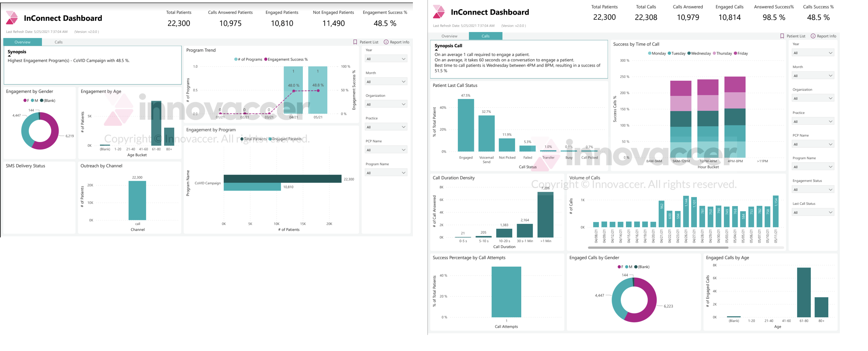Image resolution: width=868 pixels, height=351 pixels.
Task: Click 61-80 bar in Engagement by Age
Action: pos(156,123)
